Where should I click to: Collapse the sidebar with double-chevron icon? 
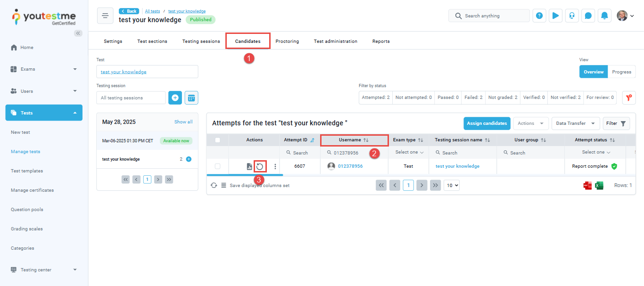78,33
